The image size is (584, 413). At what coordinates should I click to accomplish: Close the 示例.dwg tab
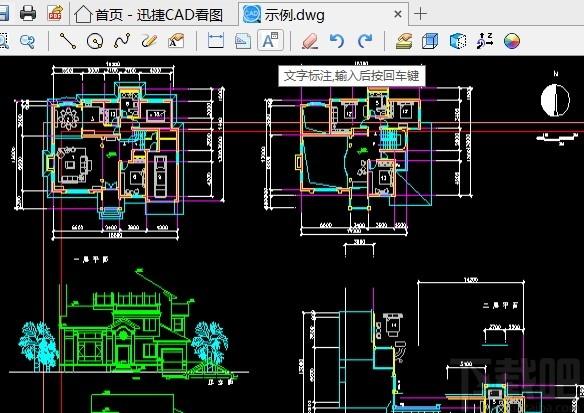click(398, 15)
